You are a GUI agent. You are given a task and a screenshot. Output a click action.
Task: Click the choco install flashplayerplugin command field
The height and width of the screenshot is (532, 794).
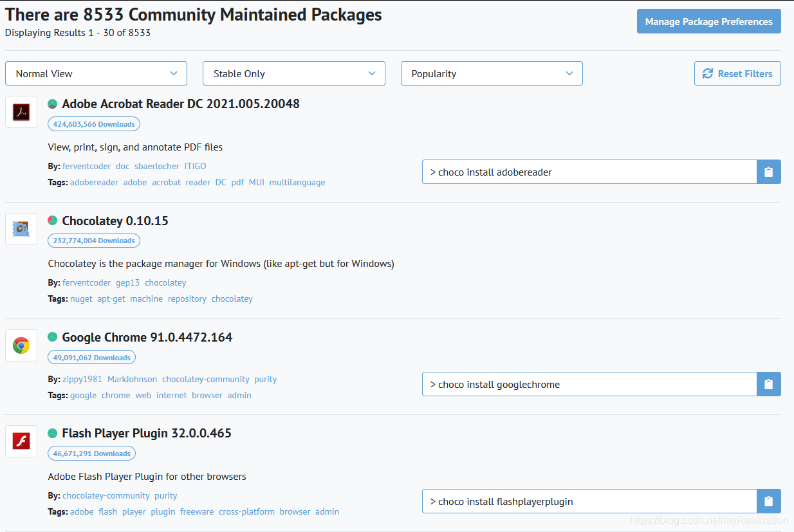(589, 501)
